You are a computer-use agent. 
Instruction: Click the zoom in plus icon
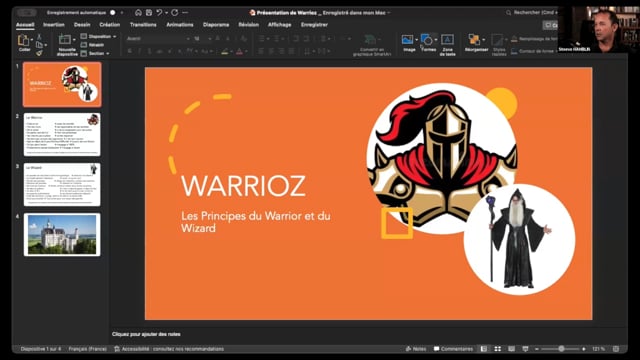[x=584, y=349]
